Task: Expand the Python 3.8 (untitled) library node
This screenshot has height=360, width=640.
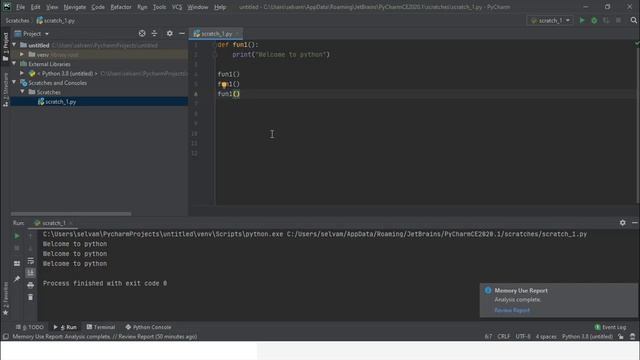Action: [22, 73]
